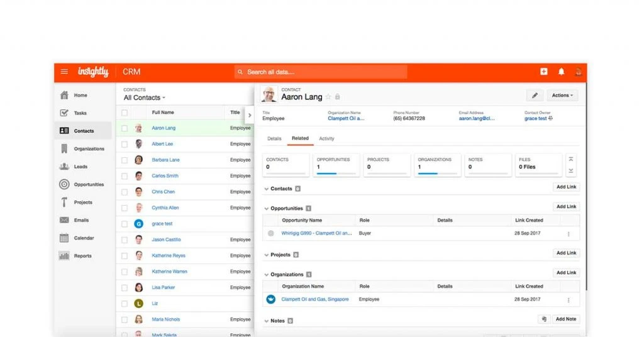Collapse the Notes related section
644x337 pixels.
[267, 321]
